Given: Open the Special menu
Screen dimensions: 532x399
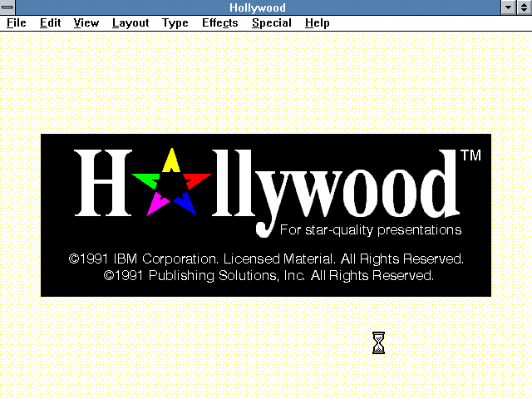Looking at the screenshot, I should (x=272, y=22).
